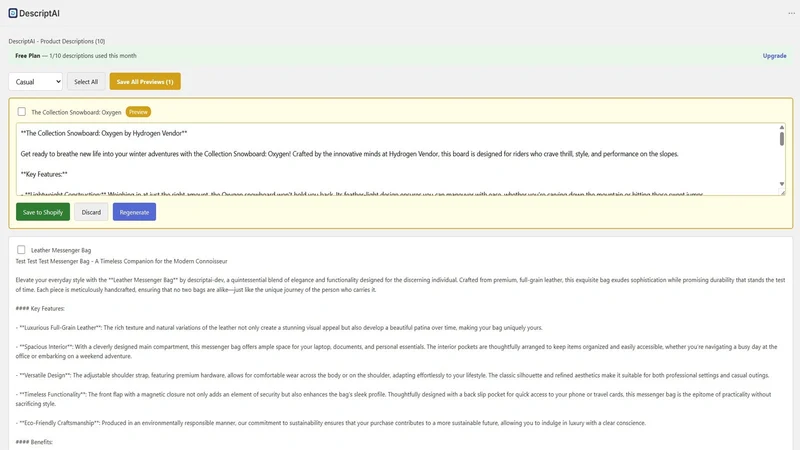This screenshot has height=450, width=800.
Task: Click the '#### Benefits:' line
Action: tap(34, 442)
